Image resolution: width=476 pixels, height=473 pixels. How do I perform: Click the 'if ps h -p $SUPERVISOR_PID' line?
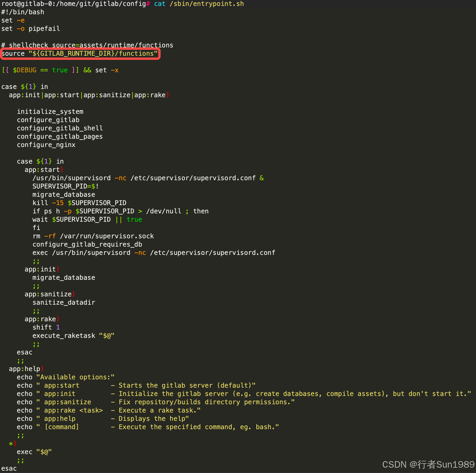(121, 211)
